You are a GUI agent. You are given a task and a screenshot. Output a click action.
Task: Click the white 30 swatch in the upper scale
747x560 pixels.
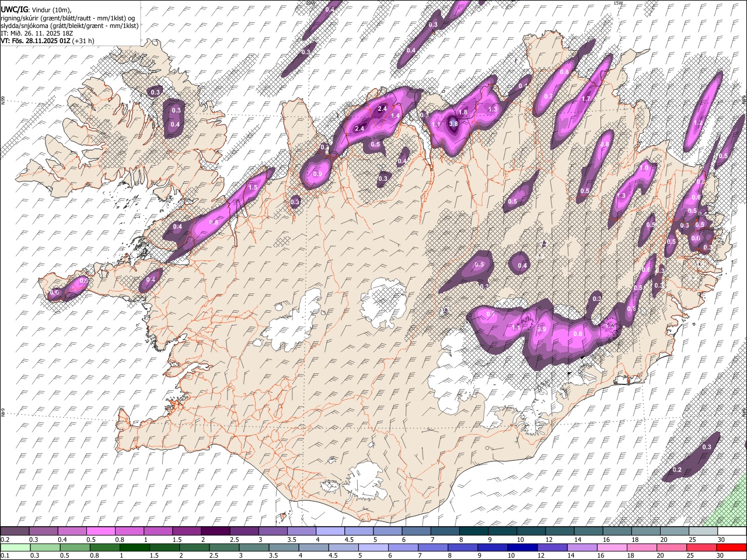click(732, 531)
